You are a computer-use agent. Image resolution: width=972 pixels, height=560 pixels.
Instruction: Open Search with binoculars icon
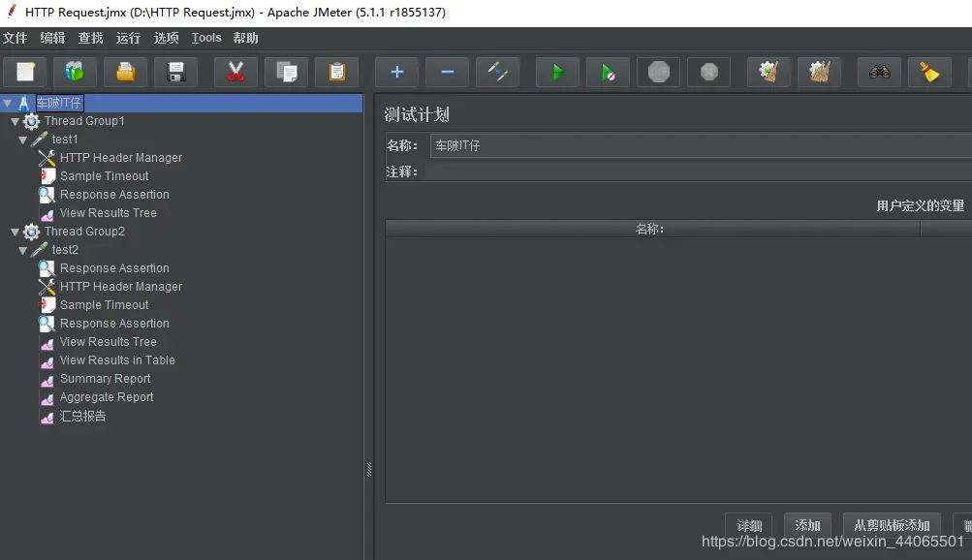click(880, 72)
